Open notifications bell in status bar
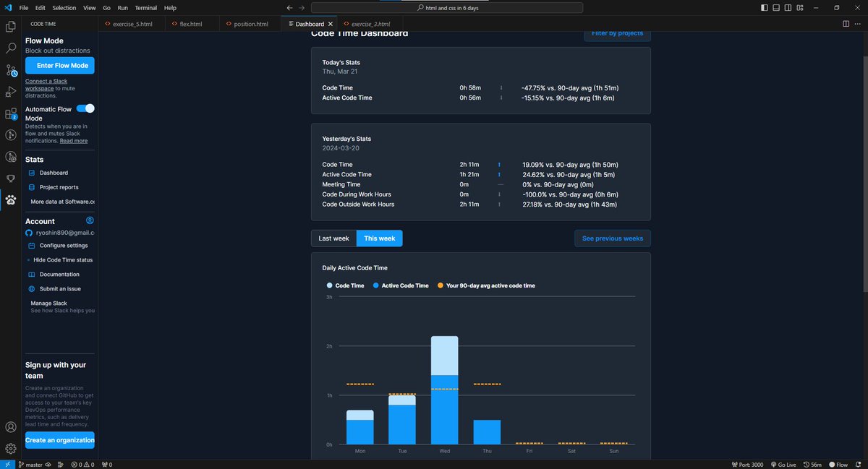 [x=859, y=465]
